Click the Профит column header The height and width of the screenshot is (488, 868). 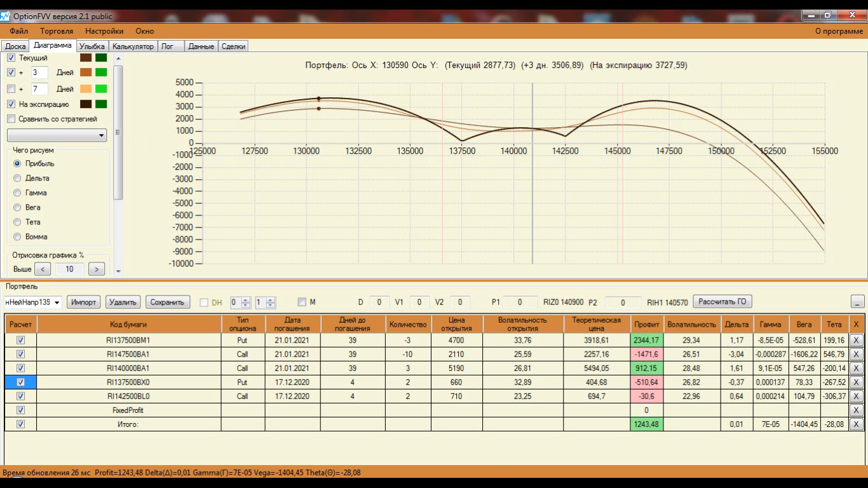647,325
